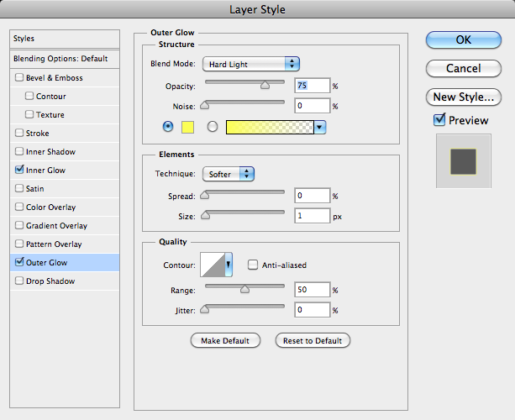Enable the Anti-aliased checkbox

click(x=253, y=265)
